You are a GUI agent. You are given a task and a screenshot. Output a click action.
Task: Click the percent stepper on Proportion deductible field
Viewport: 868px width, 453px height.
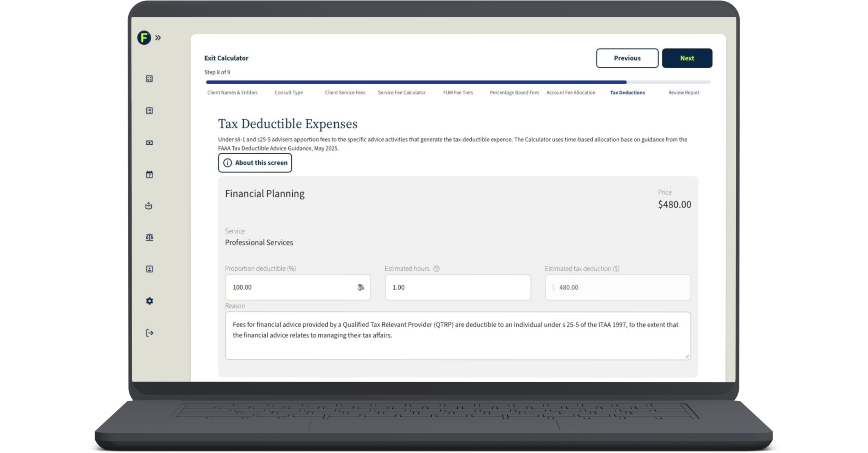[x=360, y=287]
